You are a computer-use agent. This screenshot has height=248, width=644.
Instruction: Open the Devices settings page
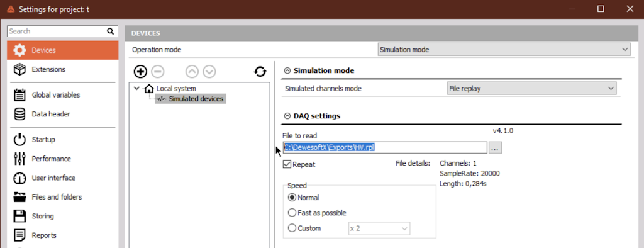(62, 50)
